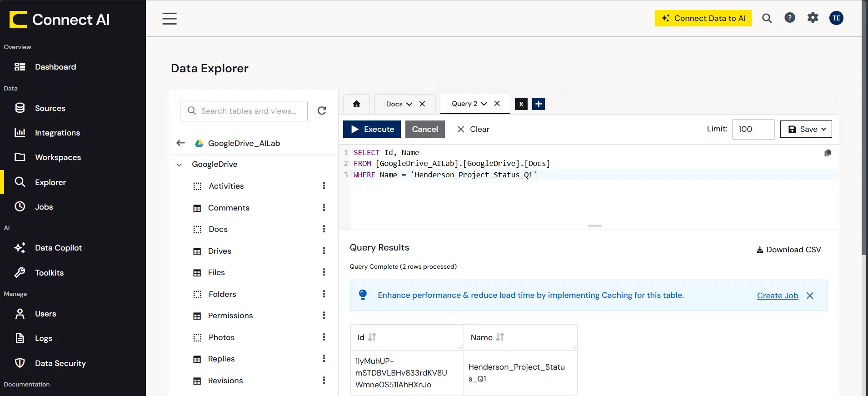Image resolution: width=868 pixels, height=396 pixels.
Task: Click the page vertical scrollbar
Action: point(864,127)
